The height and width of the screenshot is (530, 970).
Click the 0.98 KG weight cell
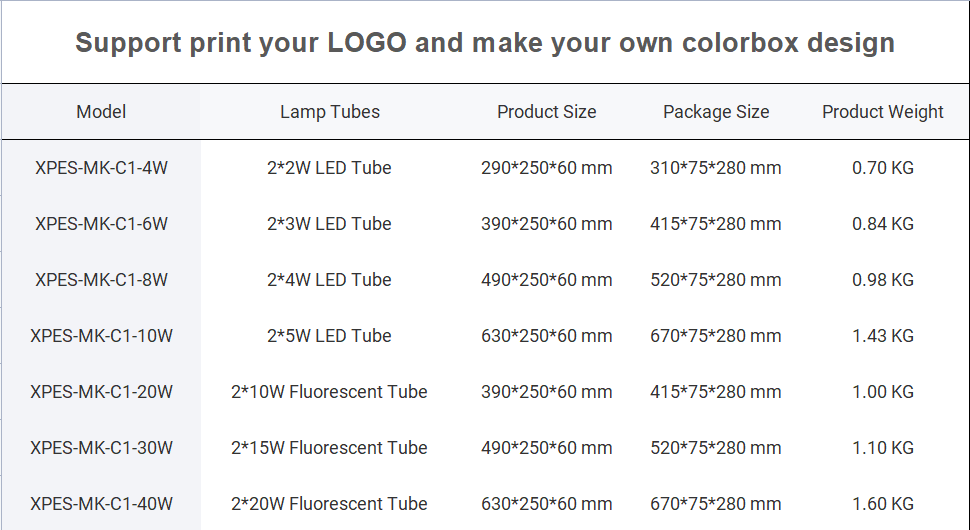pos(883,280)
